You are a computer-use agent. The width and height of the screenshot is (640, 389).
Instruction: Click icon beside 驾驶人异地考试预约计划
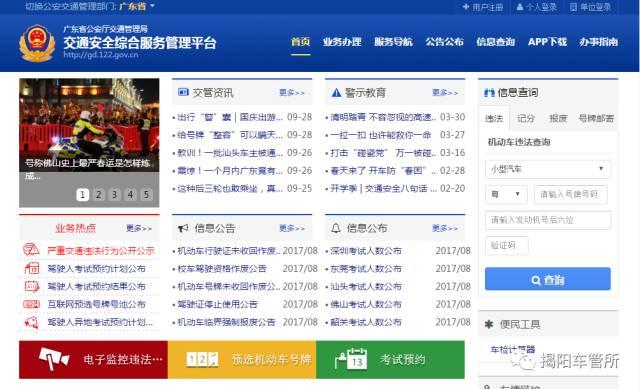click(x=31, y=322)
